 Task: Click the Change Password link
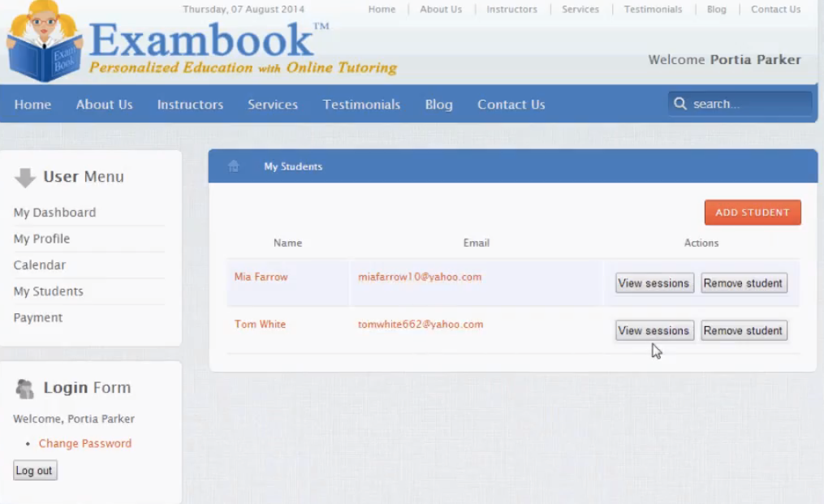coord(85,444)
